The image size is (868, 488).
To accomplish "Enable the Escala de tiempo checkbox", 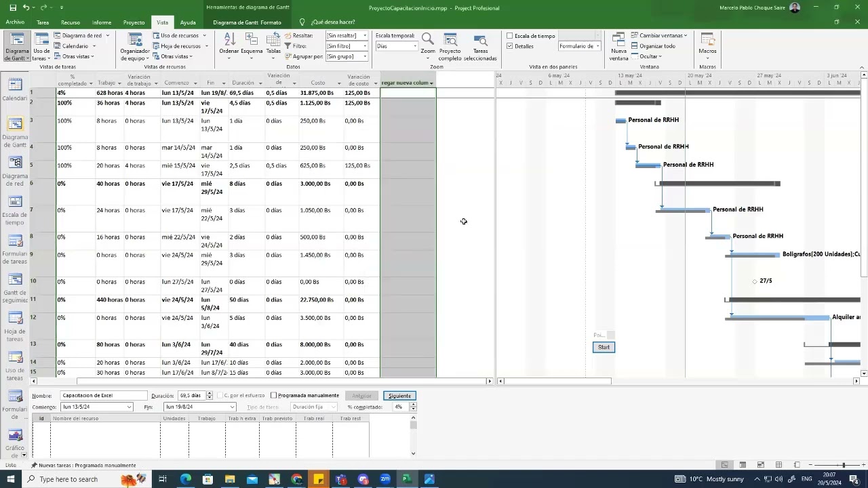I will coord(509,36).
